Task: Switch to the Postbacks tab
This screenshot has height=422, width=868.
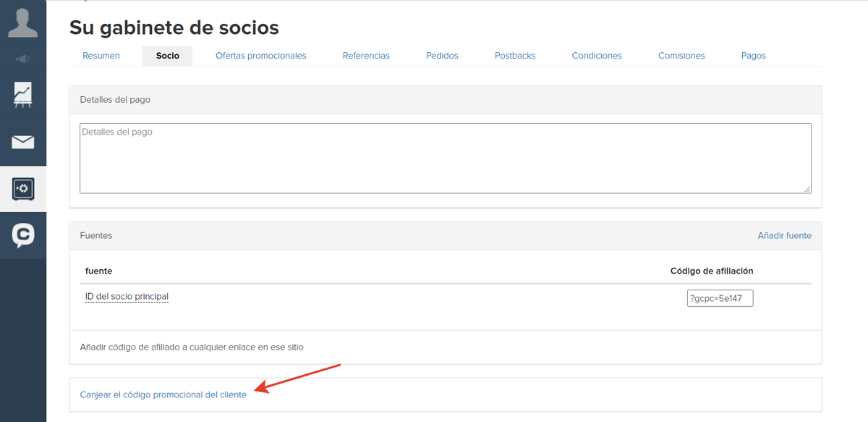Action: (515, 56)
